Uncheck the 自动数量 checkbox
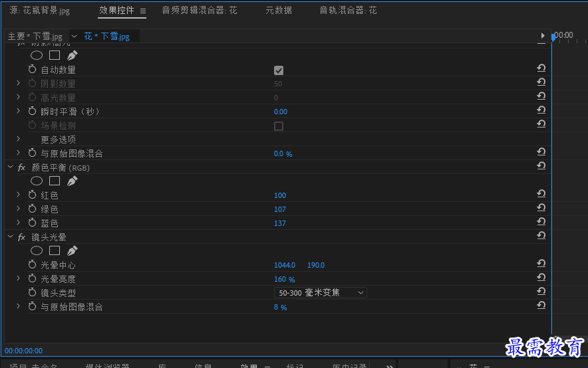The width and height of the screenshot is (588, 368). click(279, 70)
